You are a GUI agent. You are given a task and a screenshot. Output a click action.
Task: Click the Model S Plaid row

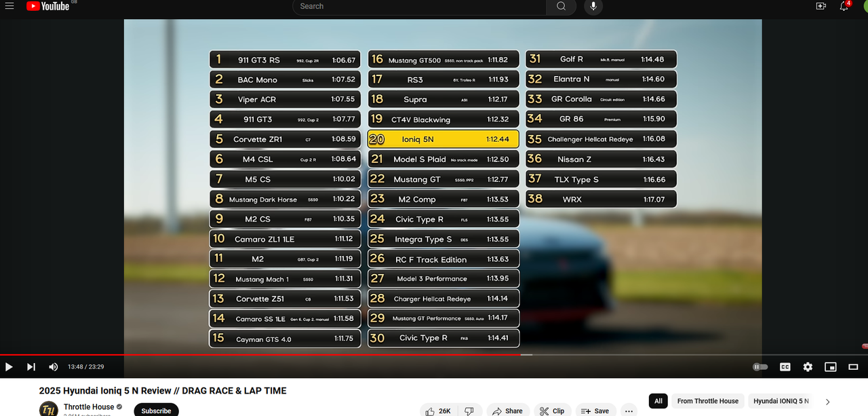point(443,159)
